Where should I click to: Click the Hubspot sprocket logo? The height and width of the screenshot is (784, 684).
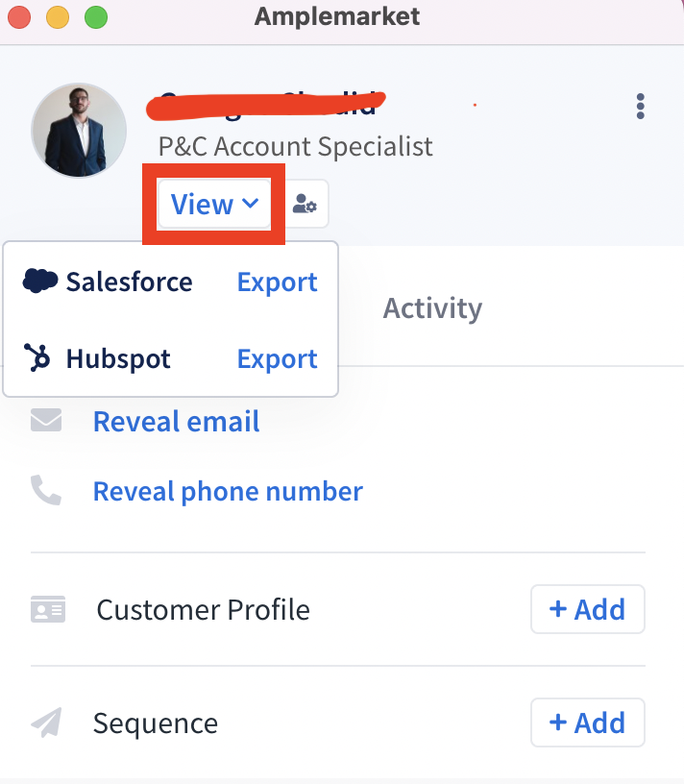click(37, 357)
